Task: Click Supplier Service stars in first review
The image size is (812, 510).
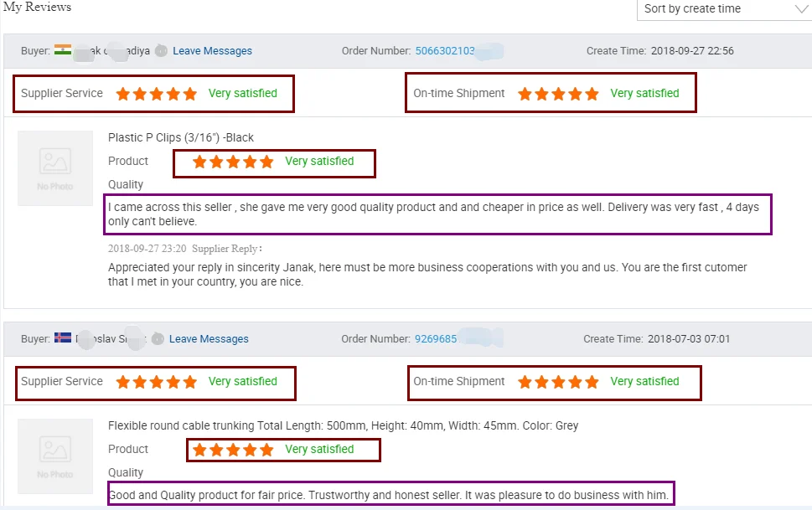Action: [x=157, y=94]
